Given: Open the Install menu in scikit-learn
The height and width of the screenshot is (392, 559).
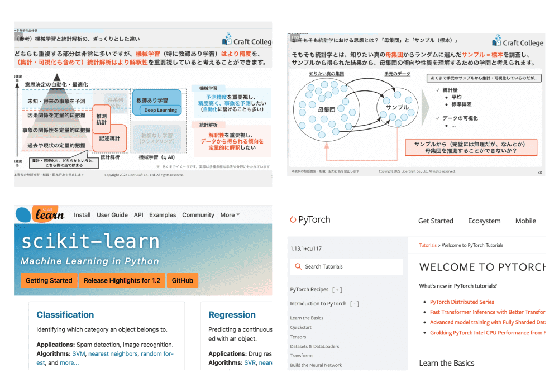Looking at the screenshot, I should point(82,215).
